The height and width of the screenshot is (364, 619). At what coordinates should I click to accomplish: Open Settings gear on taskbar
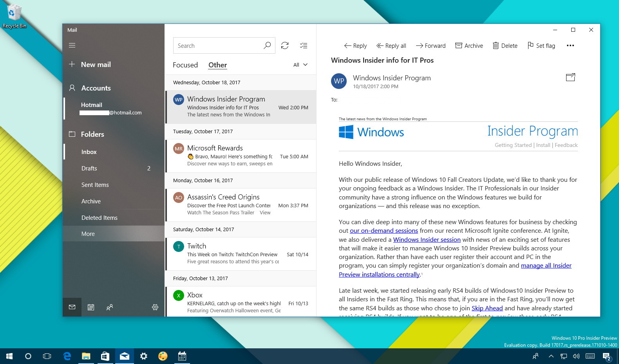(x=144, y=356)
